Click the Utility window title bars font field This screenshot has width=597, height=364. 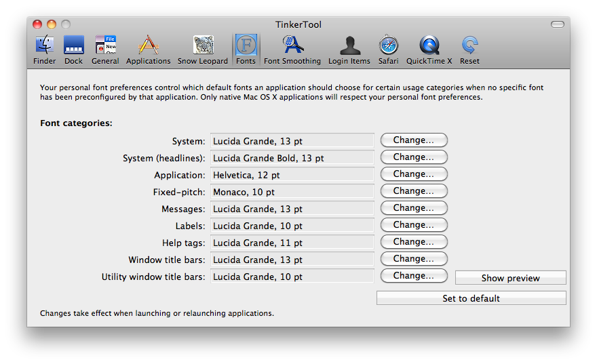[x=292, y=276]
